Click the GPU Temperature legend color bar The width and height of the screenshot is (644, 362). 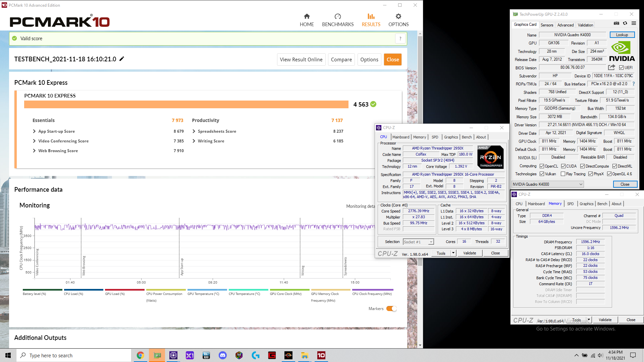point(207,290)
